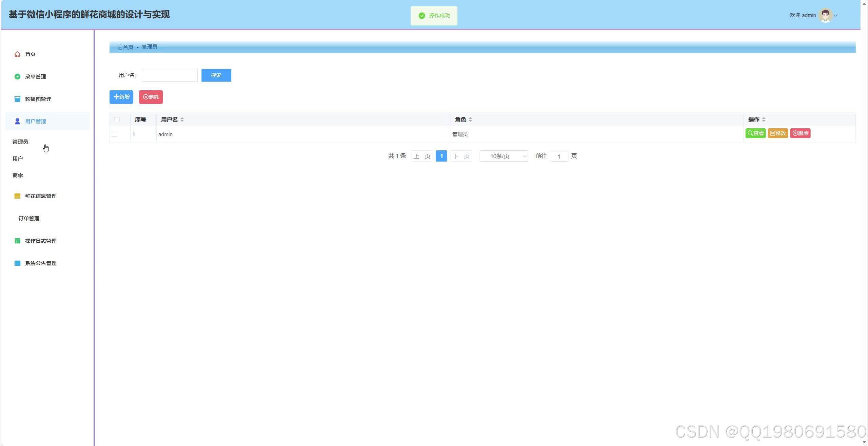Click the 轮播图管理 sidebar icon
This screenshot has width=868, height=446.
point(17,99)
